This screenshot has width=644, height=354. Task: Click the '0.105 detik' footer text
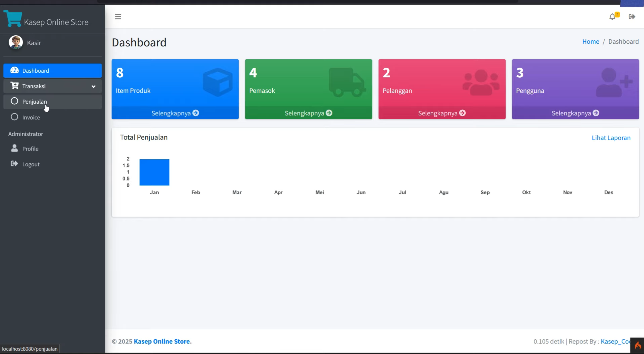549,341
